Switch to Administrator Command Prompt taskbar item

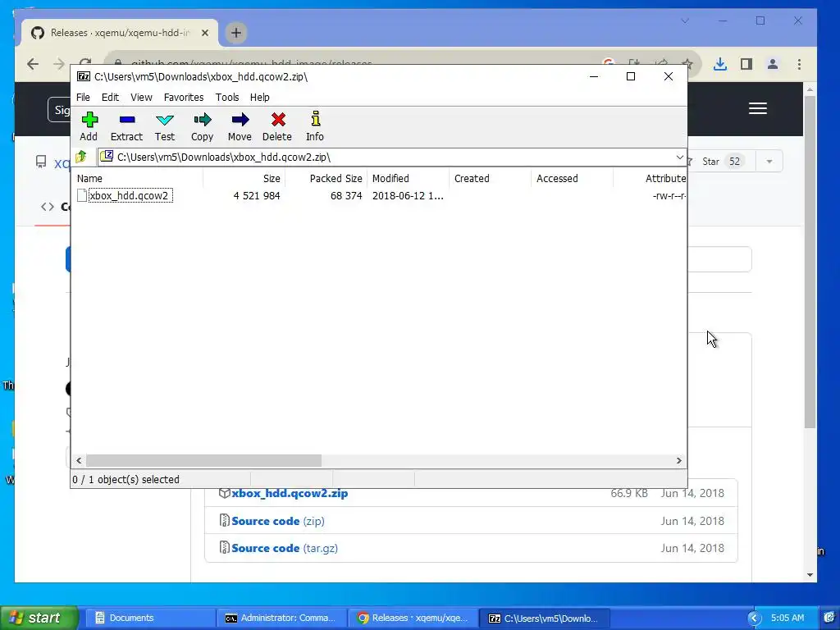click(x=282, y=619)
